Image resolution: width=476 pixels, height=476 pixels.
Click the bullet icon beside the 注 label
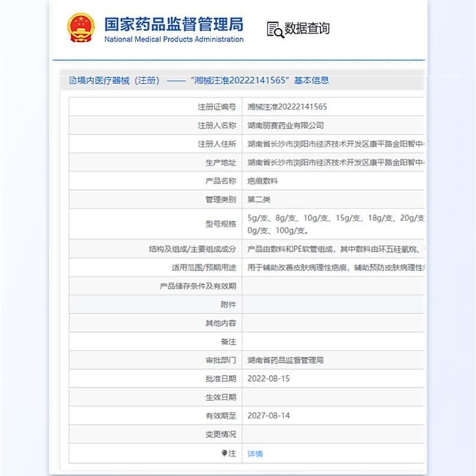click(x=224, y=453)
